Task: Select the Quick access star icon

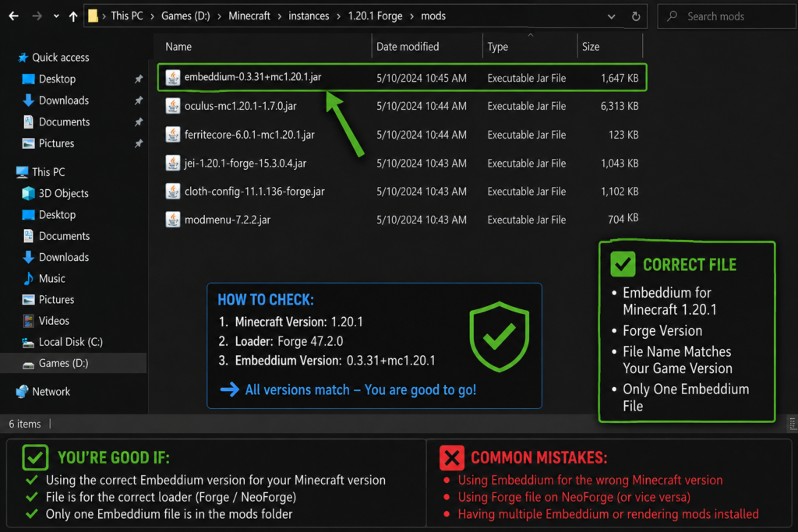Action: click(23, 58)
